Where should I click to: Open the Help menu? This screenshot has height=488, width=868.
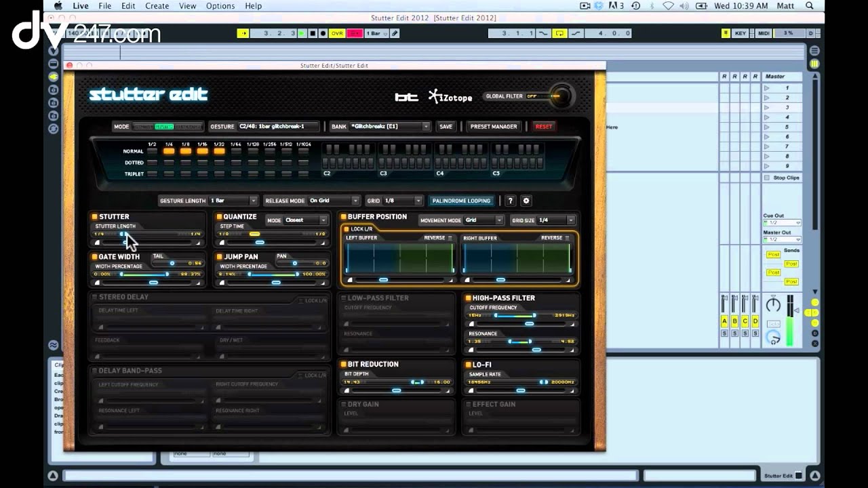[253, 5]
